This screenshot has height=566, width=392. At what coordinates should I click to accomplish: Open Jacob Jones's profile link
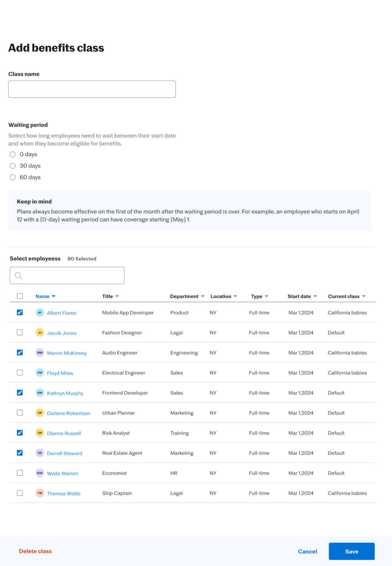[x=62, y=333]
